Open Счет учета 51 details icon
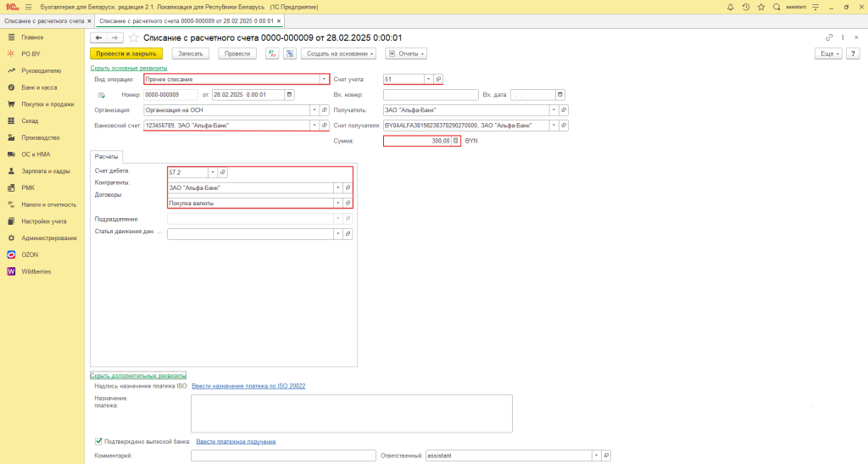The width and height of the screenshot is (868, 464). point(438,79)
